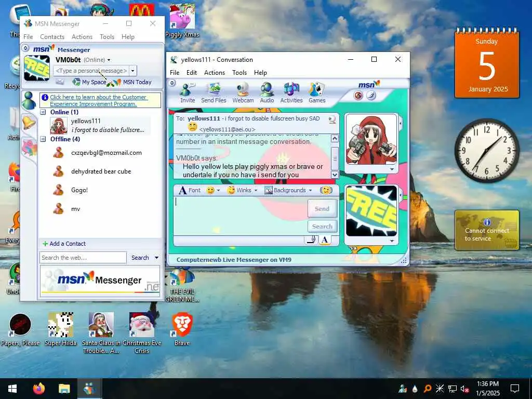
Task: Click the Brave browser desktop shortcut
Action: [x=182, y=329]
